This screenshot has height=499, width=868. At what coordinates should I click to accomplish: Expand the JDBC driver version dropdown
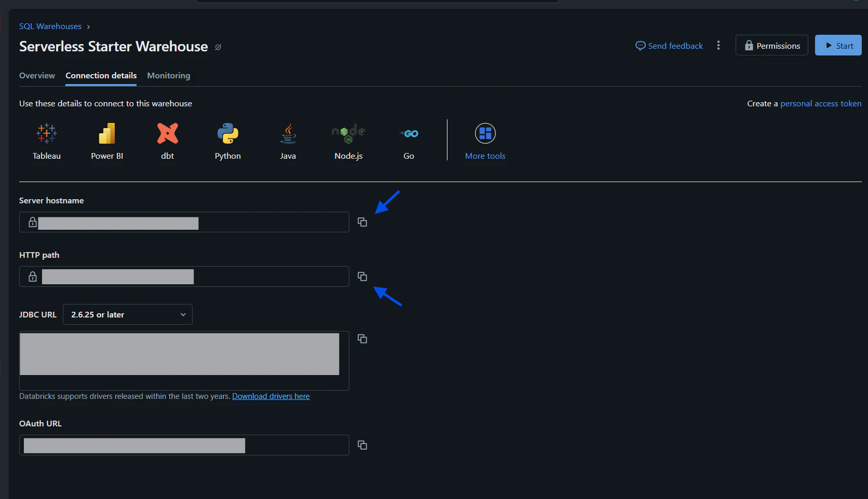tap(128, 314)
